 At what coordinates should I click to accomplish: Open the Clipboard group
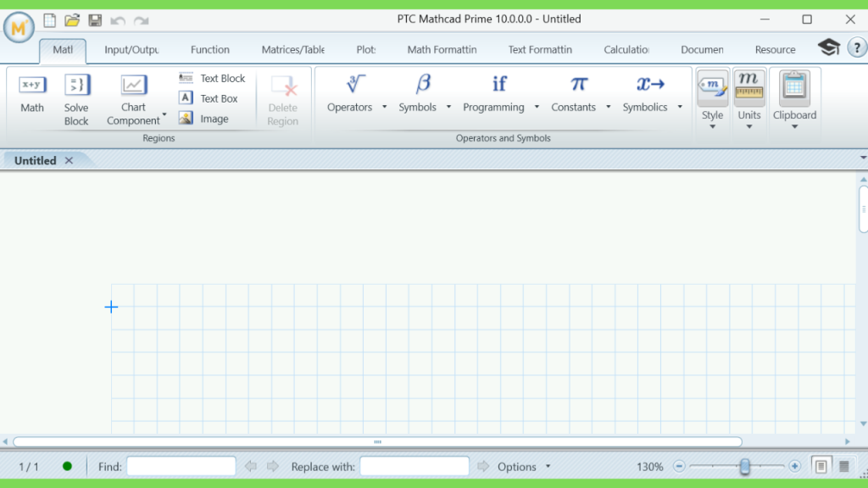795,100
